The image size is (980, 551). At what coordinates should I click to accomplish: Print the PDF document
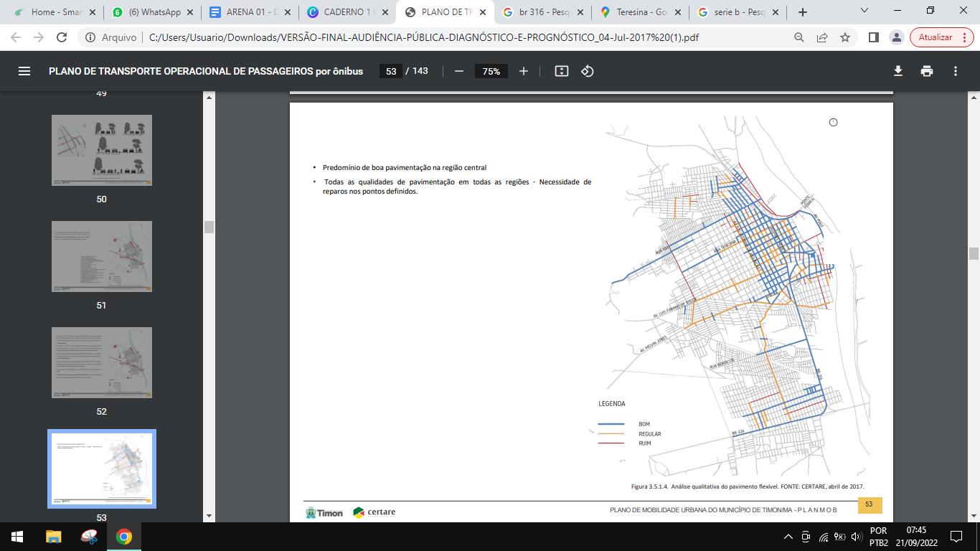click(x=927, y=71)
